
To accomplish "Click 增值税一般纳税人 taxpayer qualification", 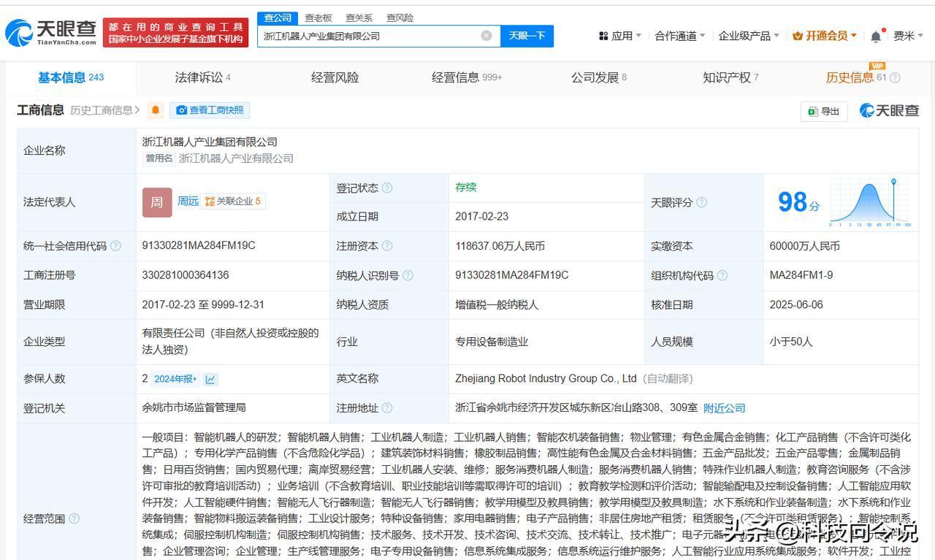I will pyautogui.click(x=497, y=304).
